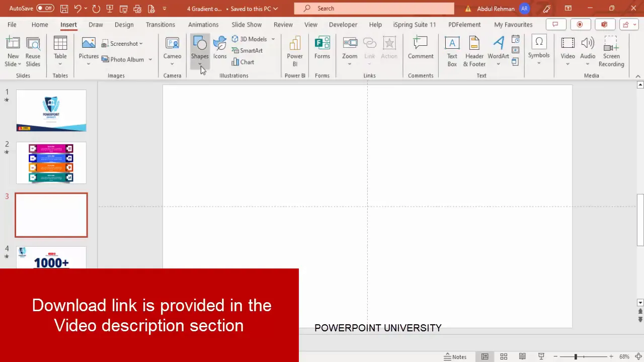The width and height of the screenshot is (644, 362).
Task: Toggle the Notes pane
Action: pos(455,356)
